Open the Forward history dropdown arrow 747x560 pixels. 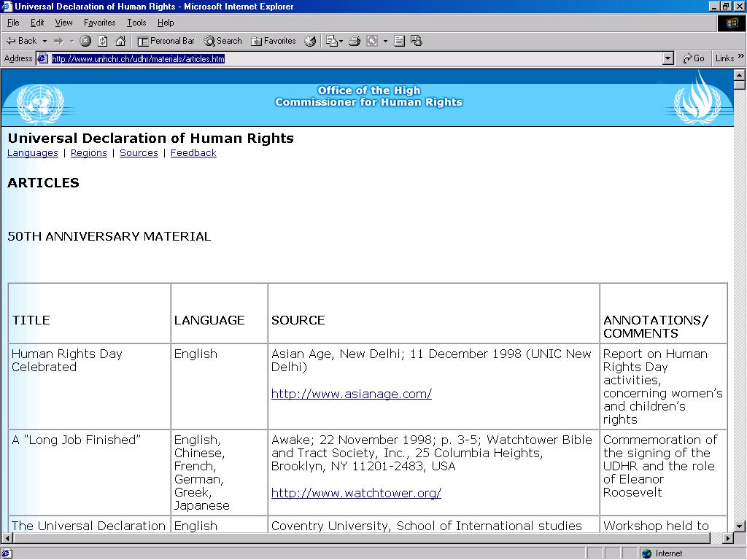coord(72,41)
